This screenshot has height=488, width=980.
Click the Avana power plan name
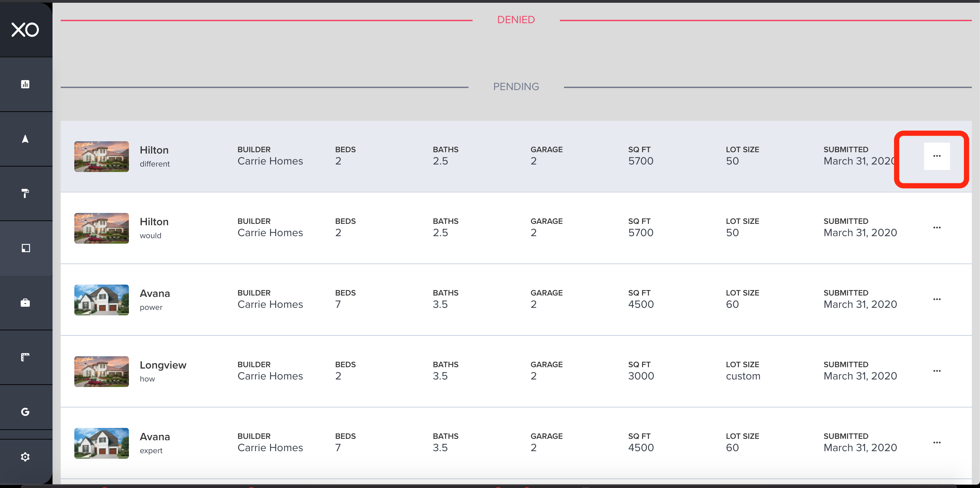click(x=154, y=293)
